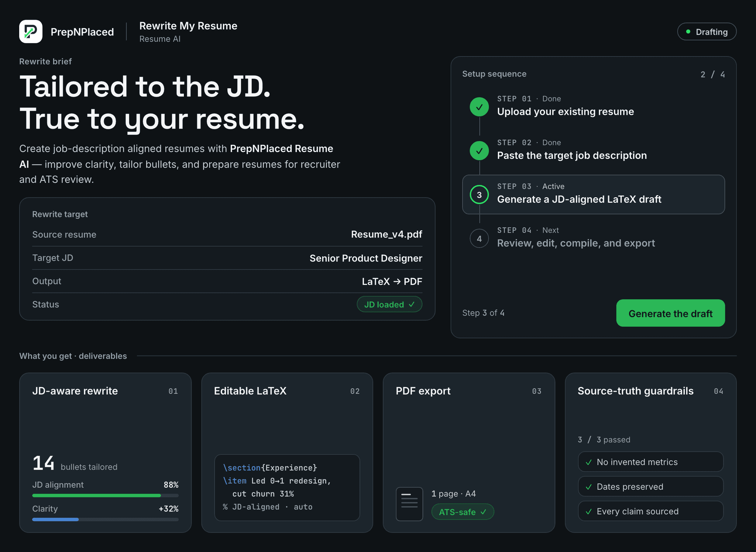Viewport: 756px width, 552px height.
Task: Click the JD alignment progress bar
Action: [105, 496]
